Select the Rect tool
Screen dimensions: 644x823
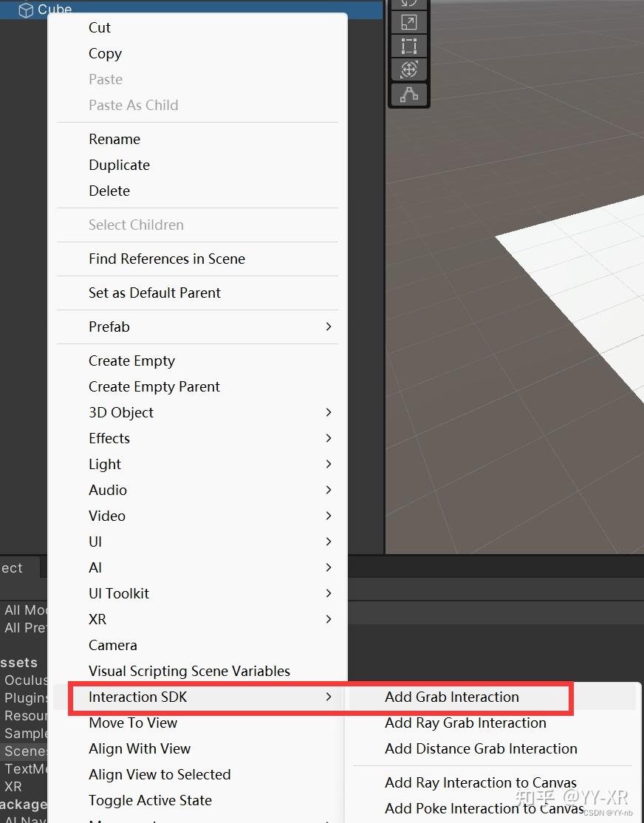click(408, 46)
